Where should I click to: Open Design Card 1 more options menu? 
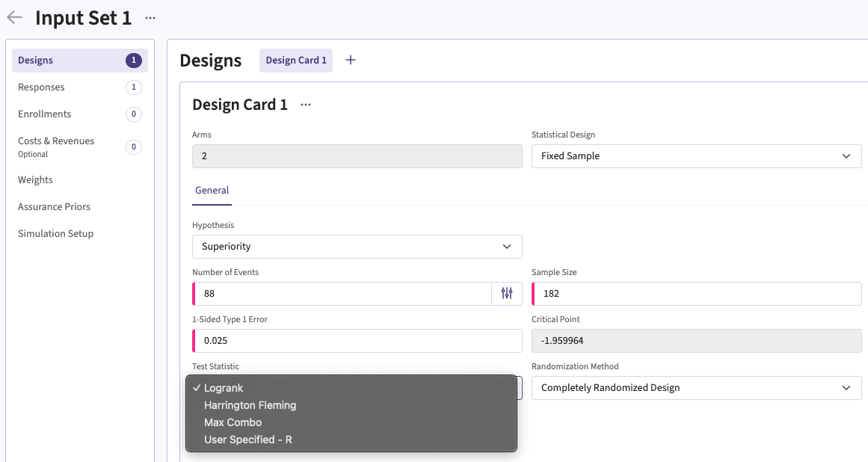[x=306, y=105]
